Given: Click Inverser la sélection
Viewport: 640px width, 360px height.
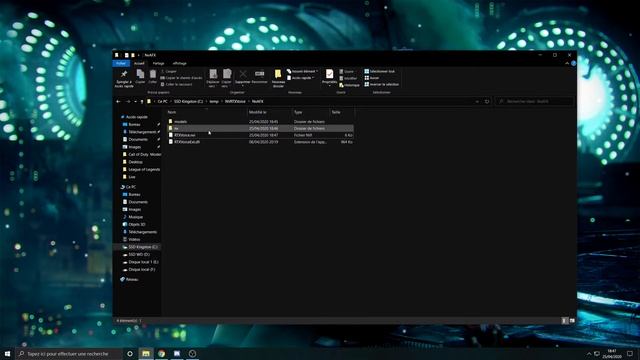Looking at the screenshot, I should [x=382, y=84].
